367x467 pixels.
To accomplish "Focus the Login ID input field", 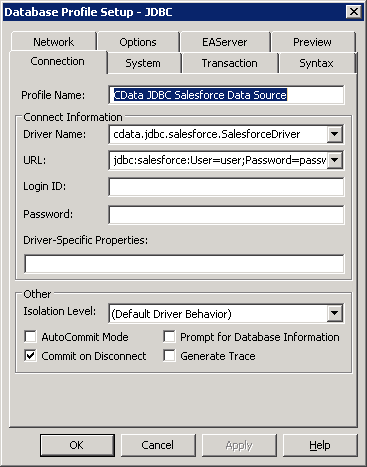I will coord(226,187).
